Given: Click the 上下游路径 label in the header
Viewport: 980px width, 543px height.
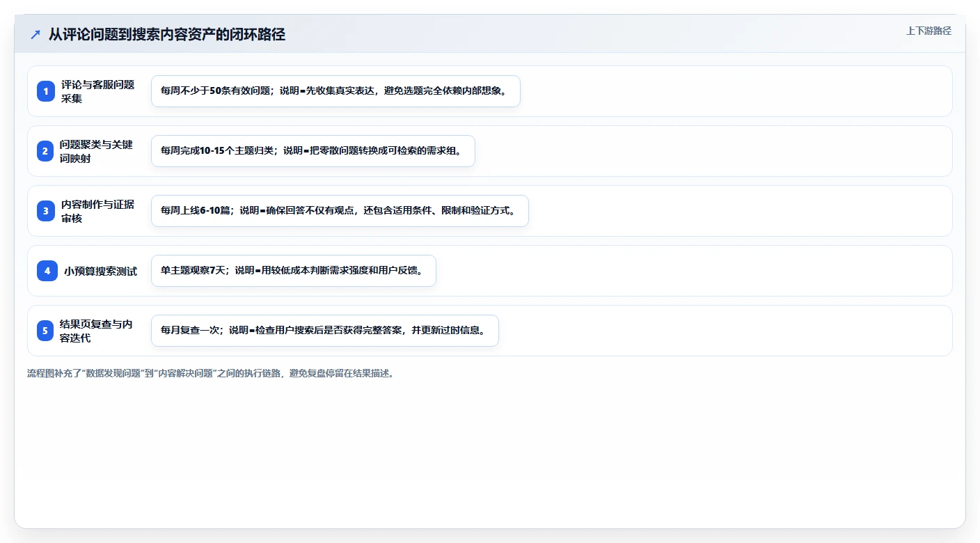Looking at the screenshot, I should pos(928,31).
